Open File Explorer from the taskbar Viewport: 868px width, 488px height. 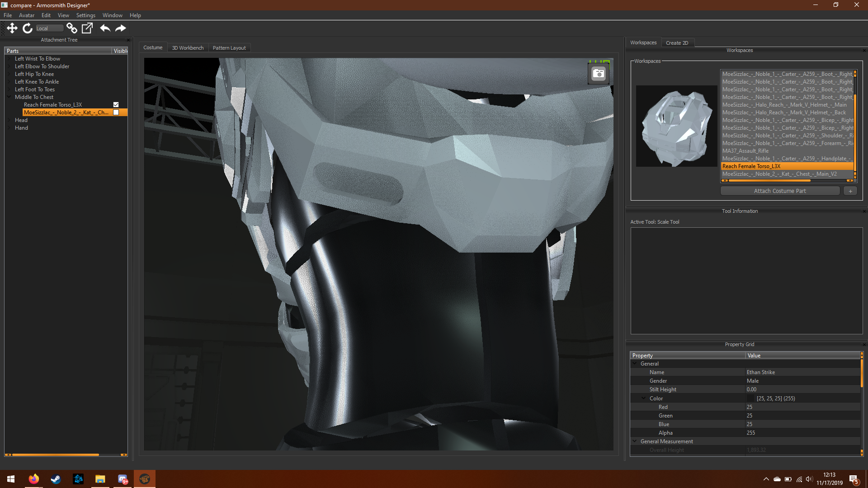tap(100, 479)
